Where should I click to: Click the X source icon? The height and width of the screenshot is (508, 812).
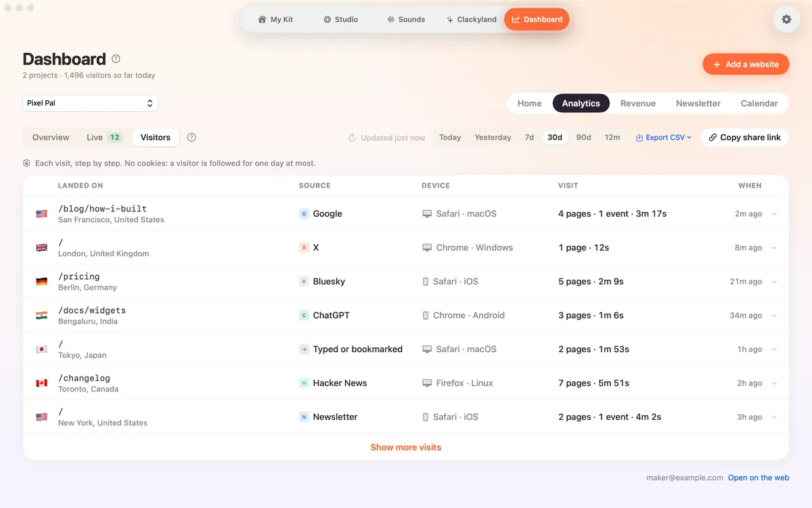pos(304,248)
